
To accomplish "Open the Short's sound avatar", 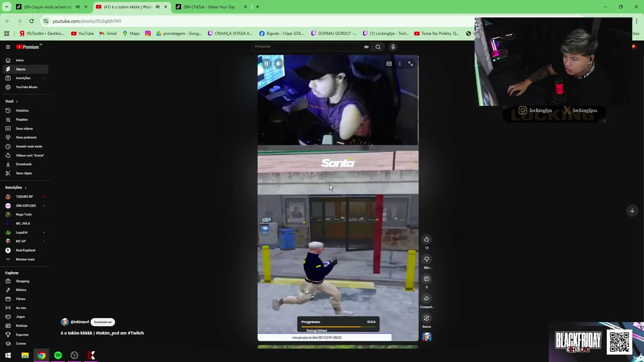I will pyautogui.click(x=427, y=337).
